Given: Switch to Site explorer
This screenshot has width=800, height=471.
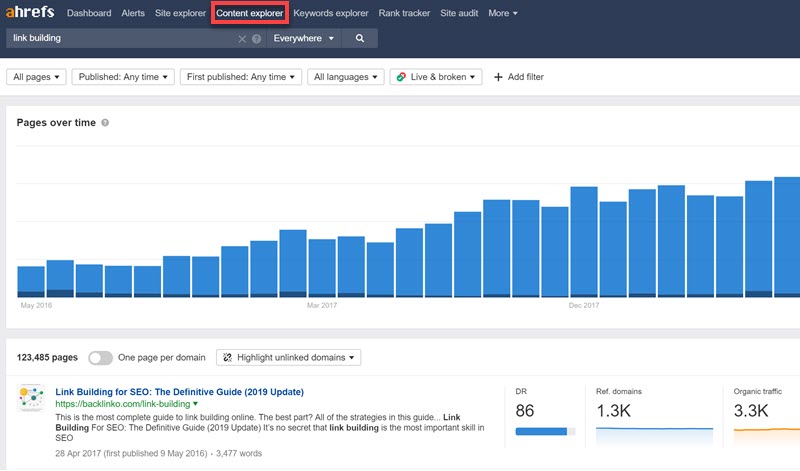Looking at the screenshot, I should click(180, 13).
